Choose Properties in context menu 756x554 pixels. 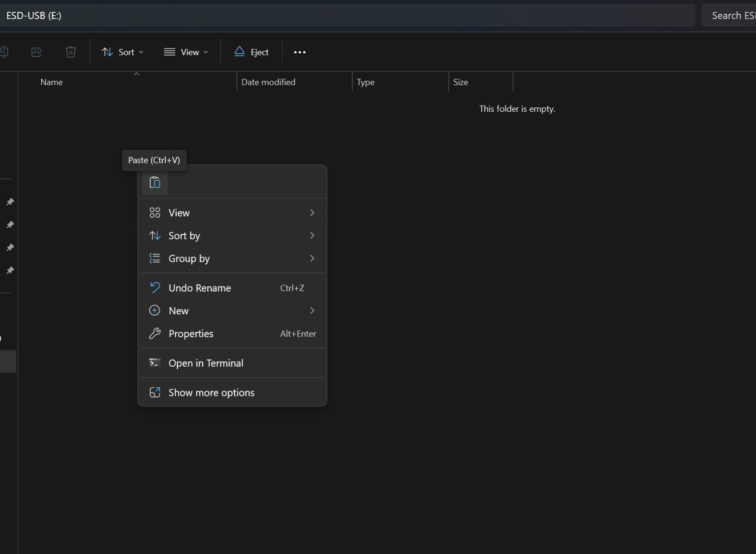232,334
